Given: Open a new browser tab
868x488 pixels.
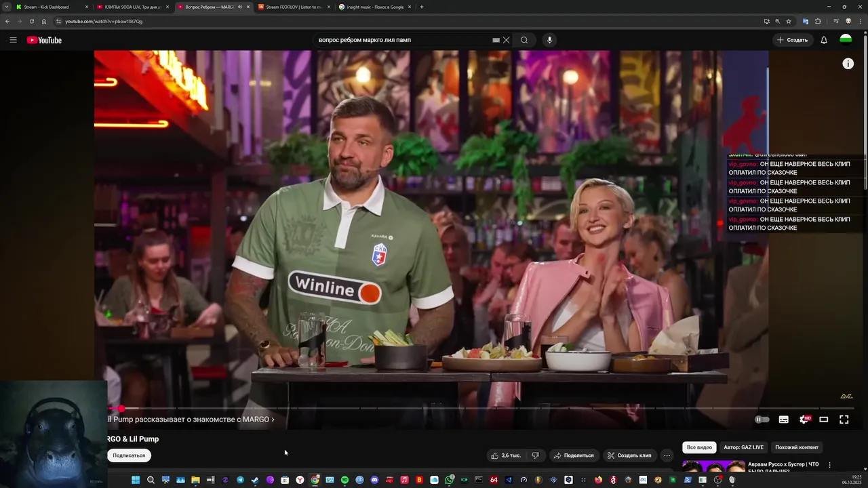Looking at the screenshot, I should 422,7.
